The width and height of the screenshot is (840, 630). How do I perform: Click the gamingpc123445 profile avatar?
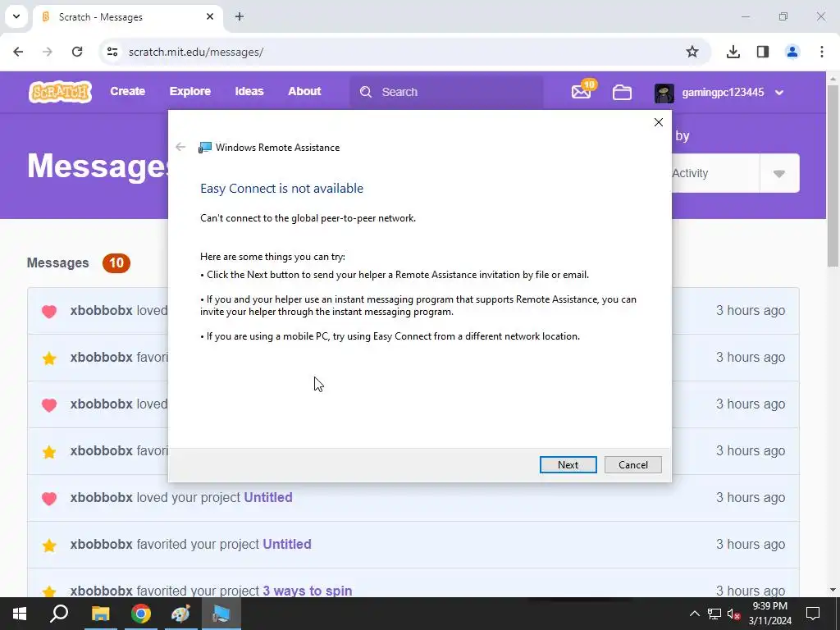click(664, 93)
